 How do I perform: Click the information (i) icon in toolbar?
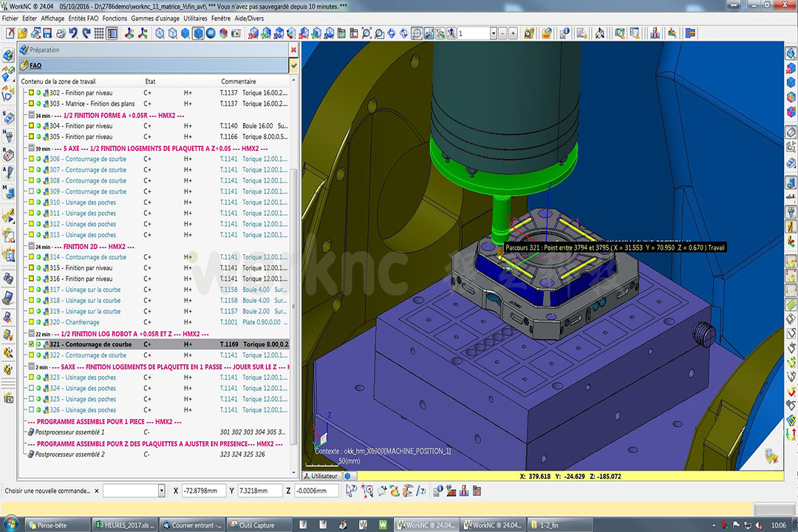(x=565, y=33)
